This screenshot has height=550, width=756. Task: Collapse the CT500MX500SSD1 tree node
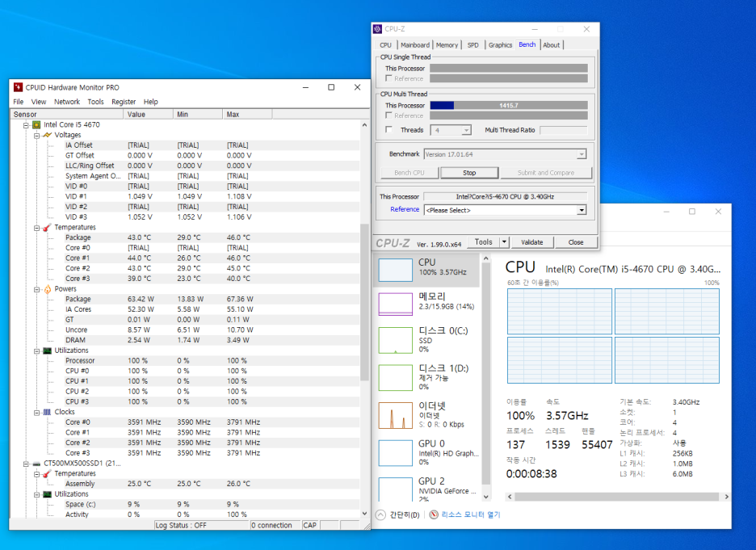pyautogui.click(x=26, y=464)
